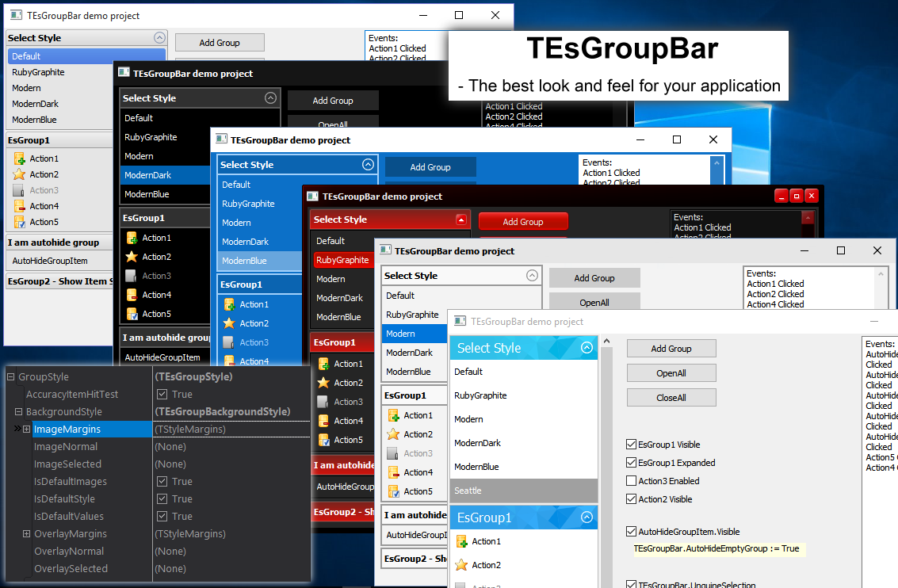The image size is (898, 588).
Task: Click Action2 star icon in the Seattle-style window
Action: 462,566
